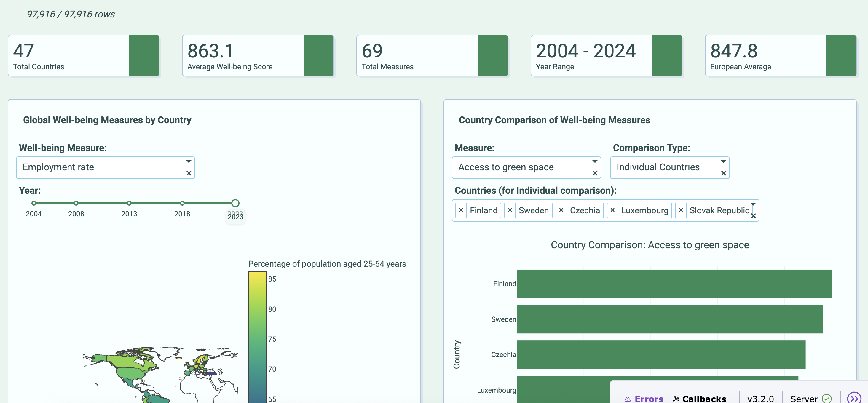Select 2013 on the year slider
The width and height of the screenshot is (868, 403).
click(129, 203)
